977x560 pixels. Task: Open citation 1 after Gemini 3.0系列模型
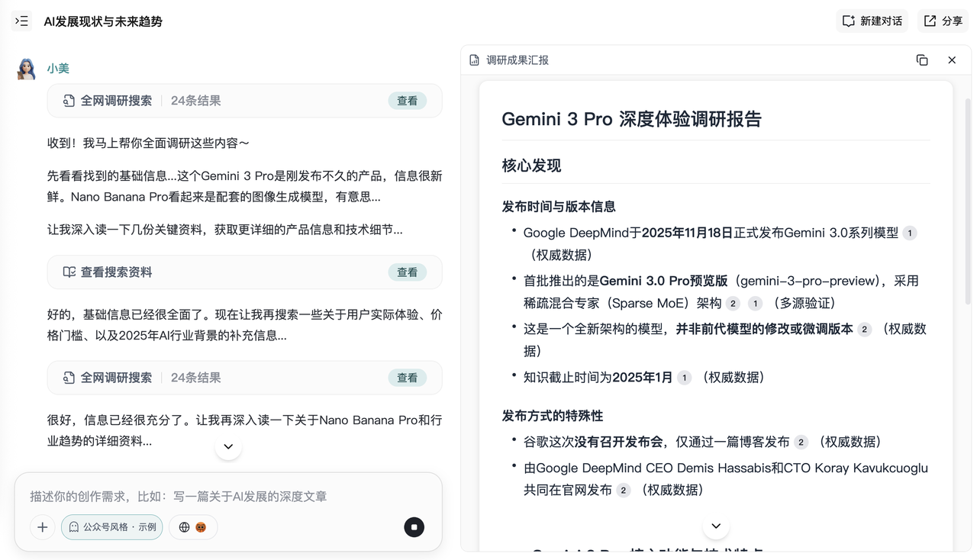click(x=909, y=233)
